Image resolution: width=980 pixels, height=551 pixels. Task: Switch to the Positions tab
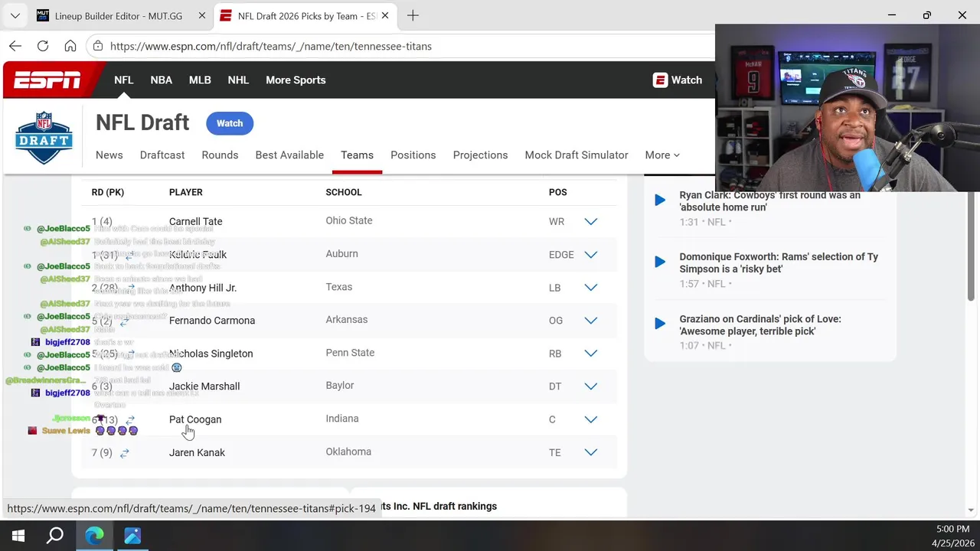[413, 155]
